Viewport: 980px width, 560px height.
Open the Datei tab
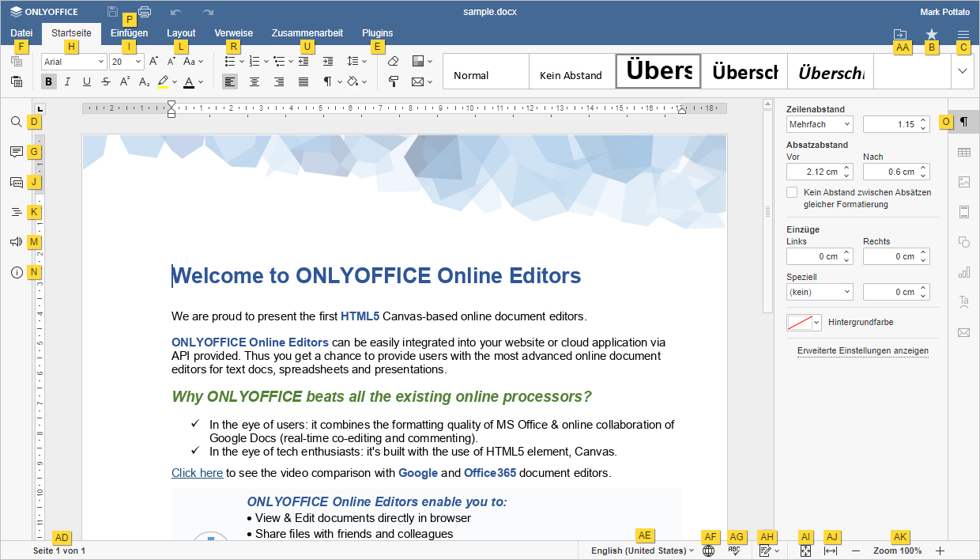pyautogui.click(x=22, y=33)
